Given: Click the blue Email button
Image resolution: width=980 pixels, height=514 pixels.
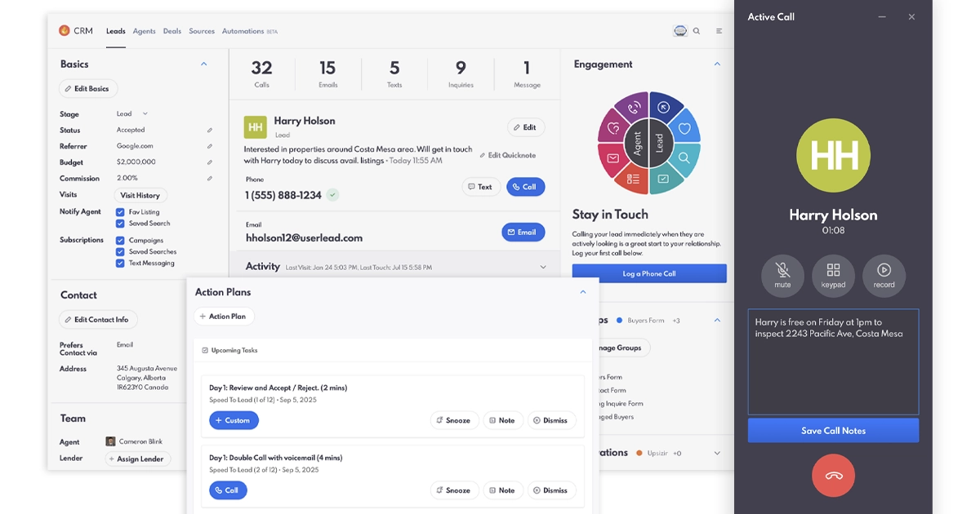Looking at the screenshot, I should 523,233.
